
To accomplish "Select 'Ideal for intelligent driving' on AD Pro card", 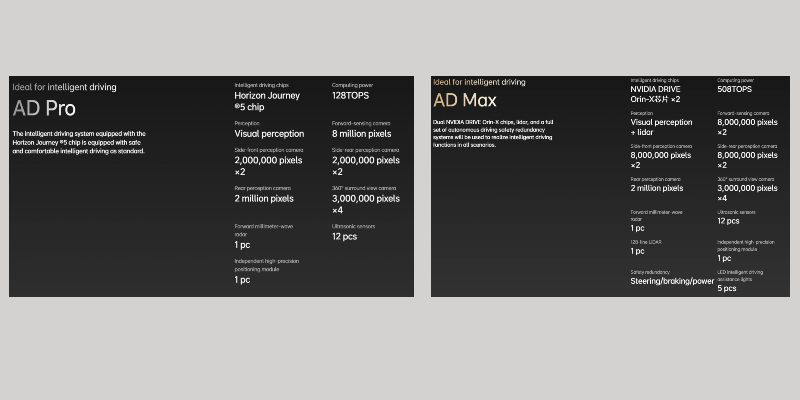I will [64, 87].
